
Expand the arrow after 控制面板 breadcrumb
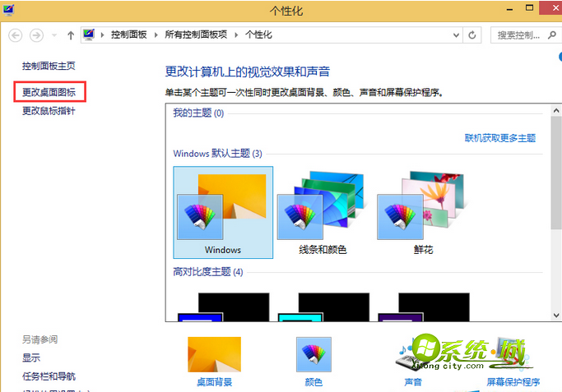[156, 35]
